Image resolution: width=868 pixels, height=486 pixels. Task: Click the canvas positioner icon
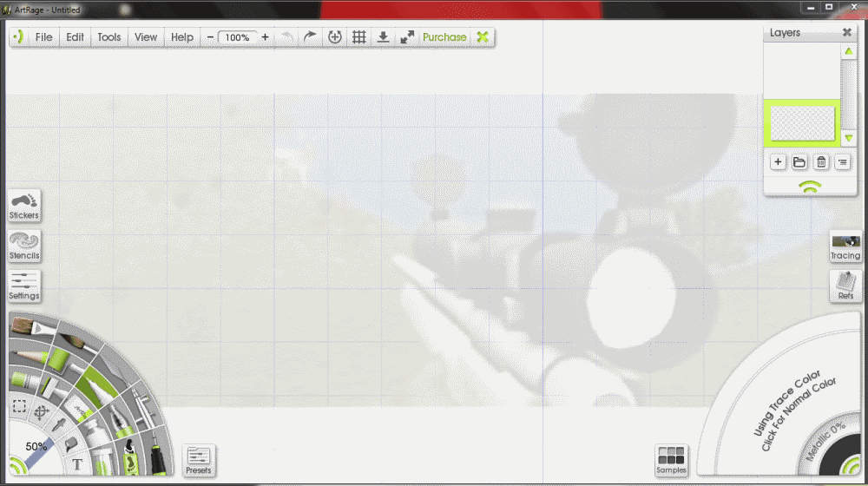(x=335, y=37)
